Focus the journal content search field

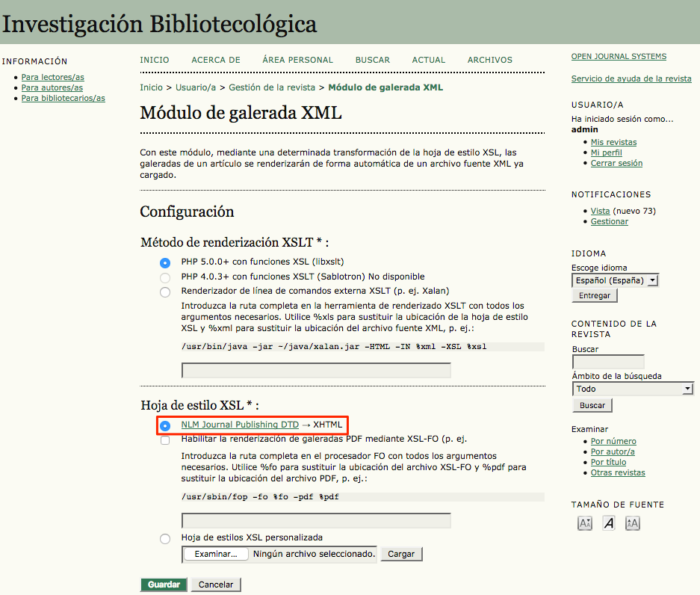coord(607,362)
